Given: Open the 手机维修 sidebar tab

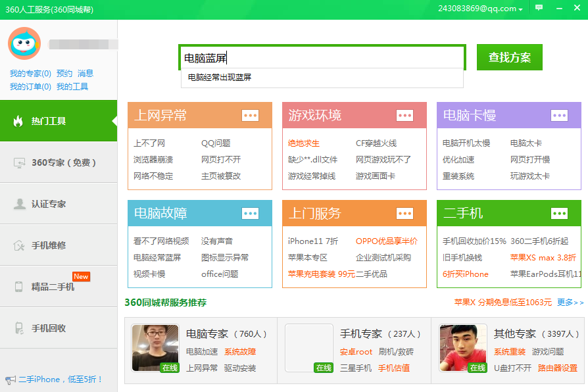Looking at the screenshot, I should 49,245.
